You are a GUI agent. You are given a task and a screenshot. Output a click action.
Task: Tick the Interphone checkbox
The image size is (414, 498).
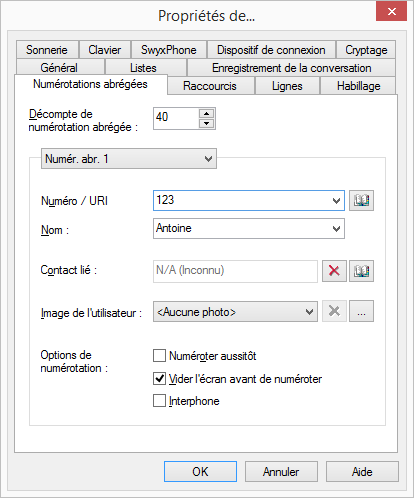coord(159,401)
